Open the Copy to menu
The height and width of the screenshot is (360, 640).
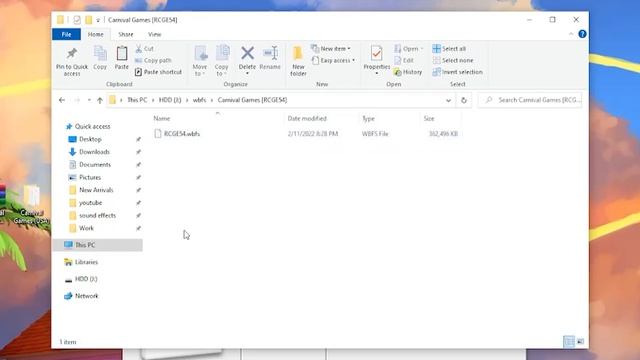click(222, 61)
